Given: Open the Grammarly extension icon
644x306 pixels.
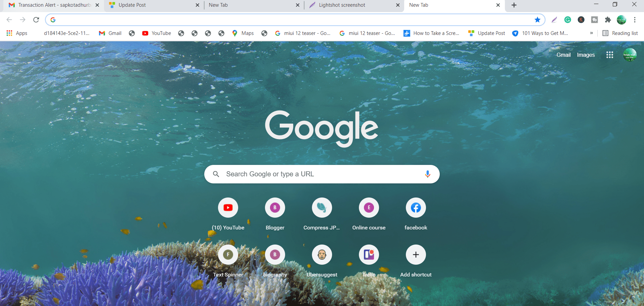Looking at the screenshot, I should (568, 20).
